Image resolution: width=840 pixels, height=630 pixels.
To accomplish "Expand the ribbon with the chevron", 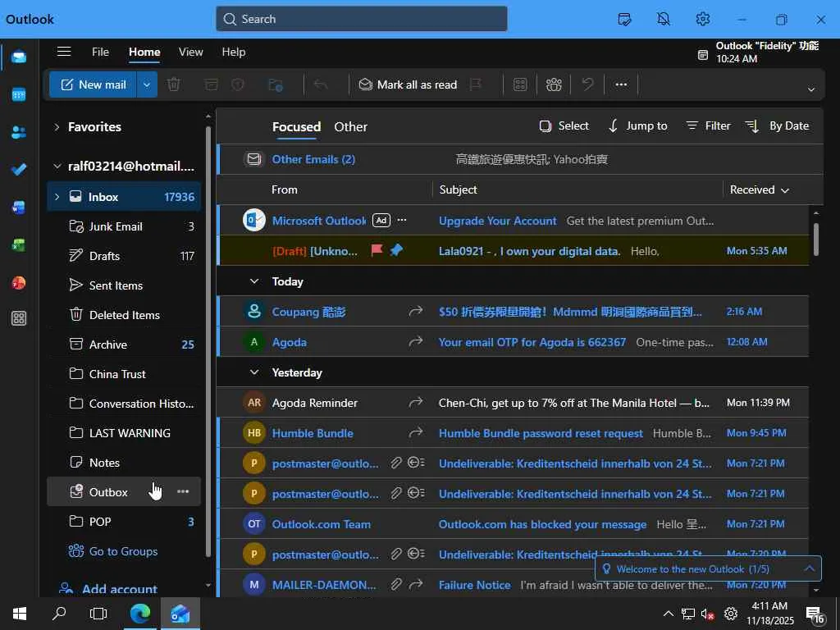I will [x=811, y=89].
